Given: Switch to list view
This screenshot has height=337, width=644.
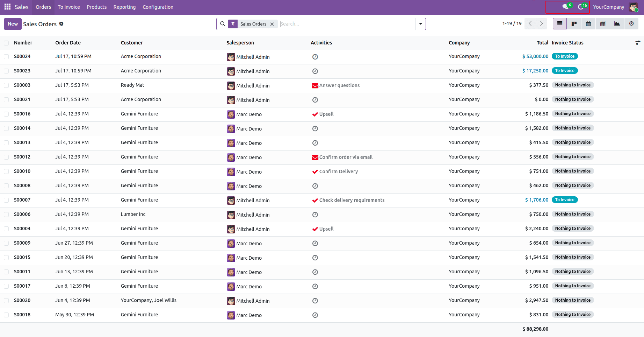Looking at the screenshot, I should (560, 23).
